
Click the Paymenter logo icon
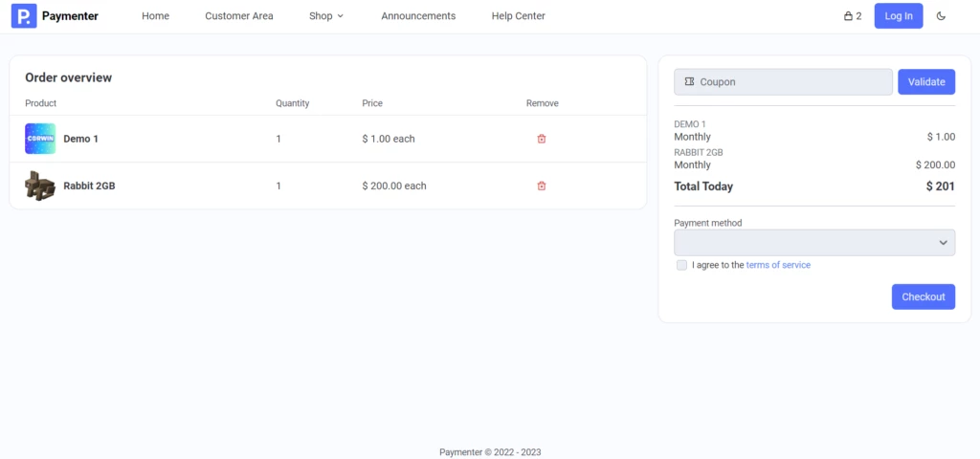click(23, 16)
